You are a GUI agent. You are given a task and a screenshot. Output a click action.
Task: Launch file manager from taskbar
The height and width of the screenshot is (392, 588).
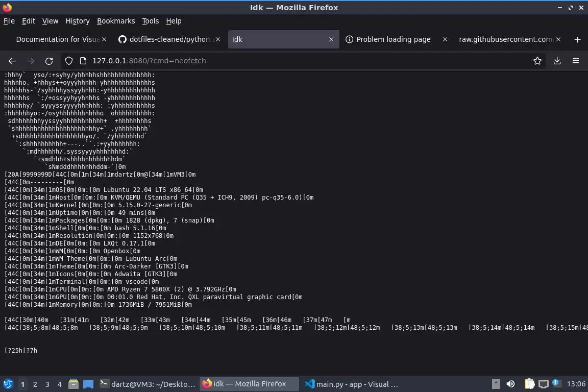pos(73,384)
